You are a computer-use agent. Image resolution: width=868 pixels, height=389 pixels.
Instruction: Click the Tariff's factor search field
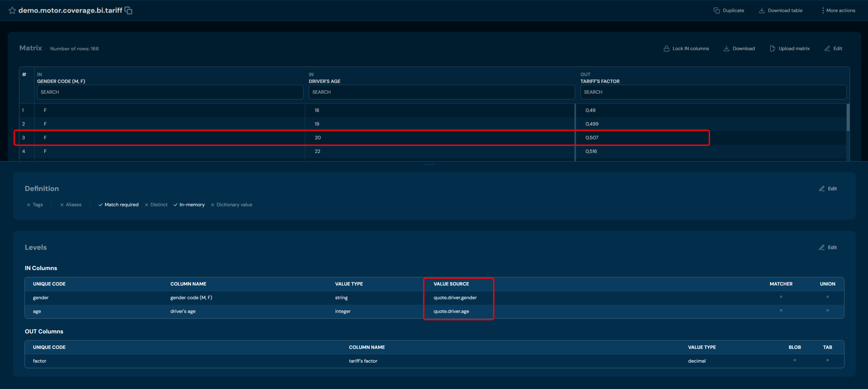(713, 92)
